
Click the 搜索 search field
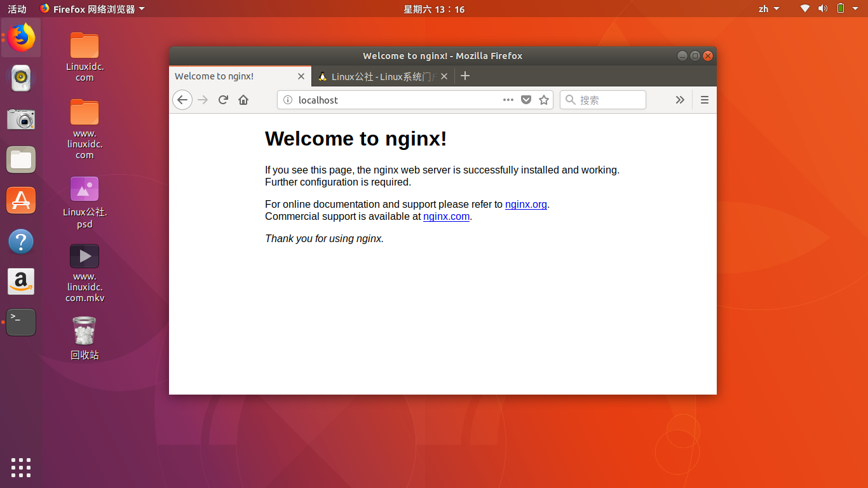point(602,100)
